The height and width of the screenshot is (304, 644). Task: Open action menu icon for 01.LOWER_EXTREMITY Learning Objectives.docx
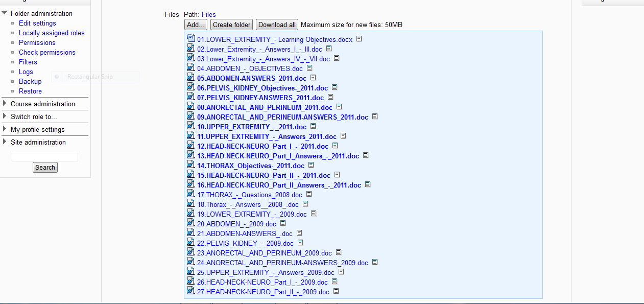359,39
